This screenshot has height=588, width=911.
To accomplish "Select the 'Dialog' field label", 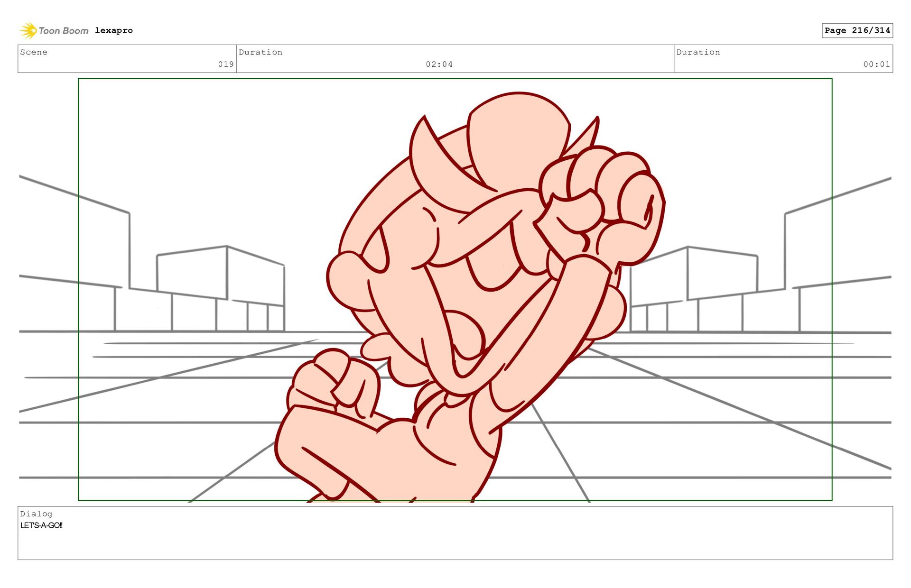I will point(36,514).
